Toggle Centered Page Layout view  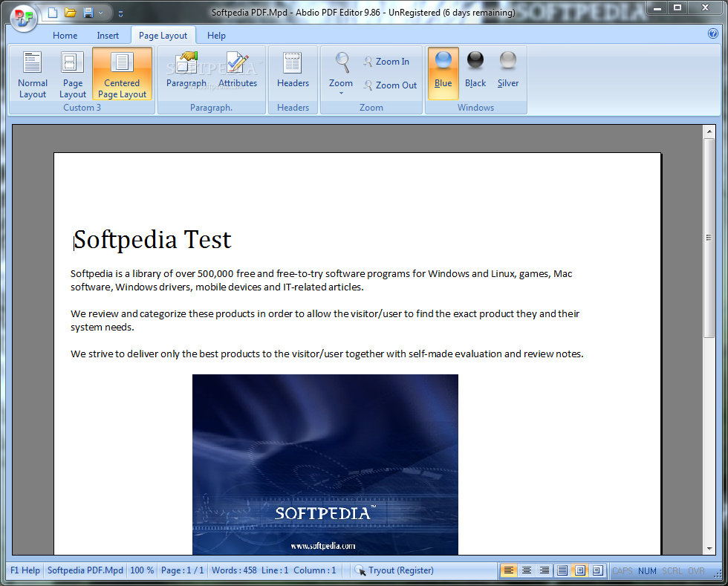[122, 74]
